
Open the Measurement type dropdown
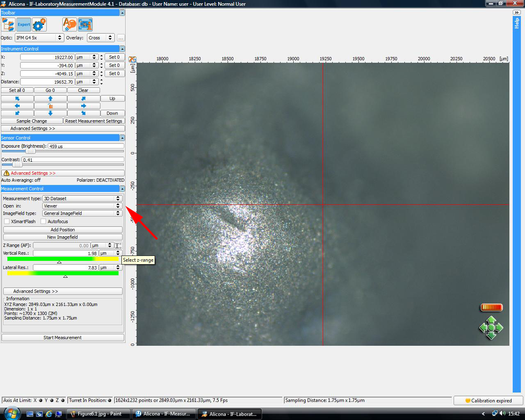click(82, 199)
